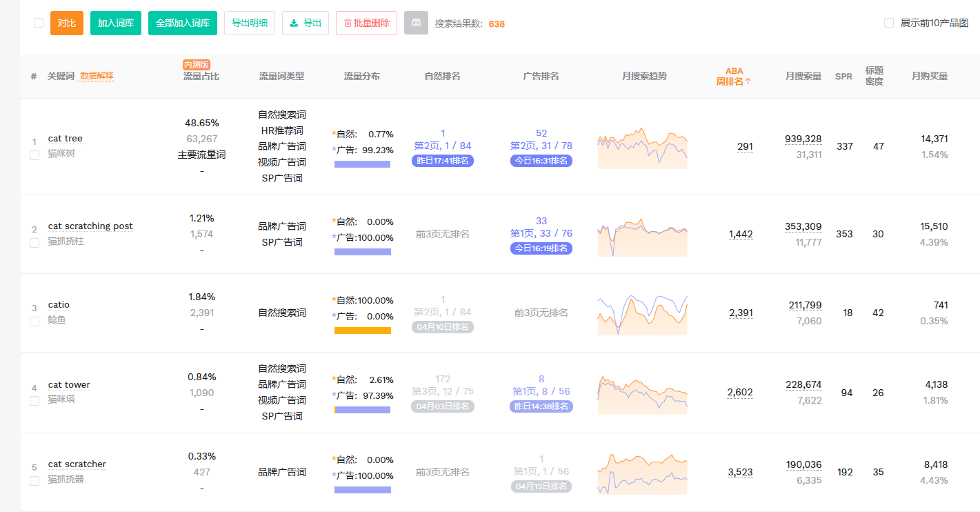
Task: Sort by SPR column header
Action: [843, 76]
